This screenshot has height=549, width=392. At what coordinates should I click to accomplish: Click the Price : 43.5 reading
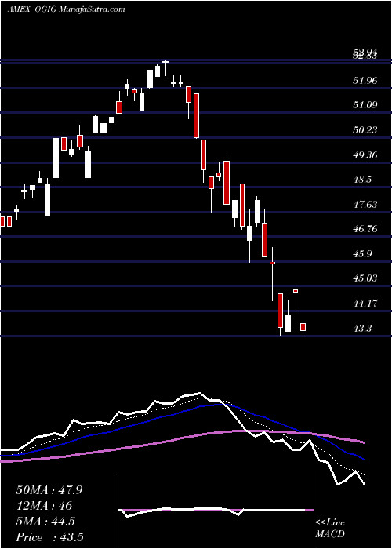[49, 537]
